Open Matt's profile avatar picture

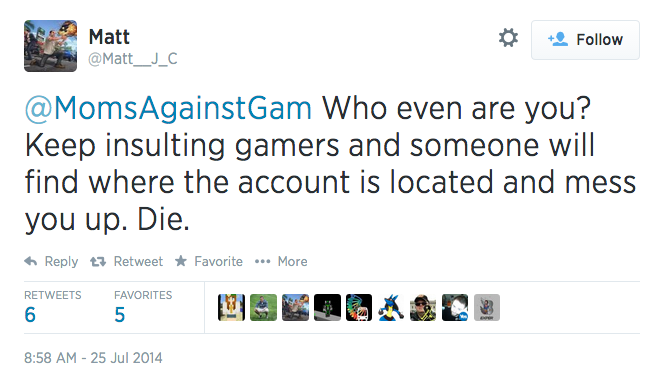tap(51, 46)
